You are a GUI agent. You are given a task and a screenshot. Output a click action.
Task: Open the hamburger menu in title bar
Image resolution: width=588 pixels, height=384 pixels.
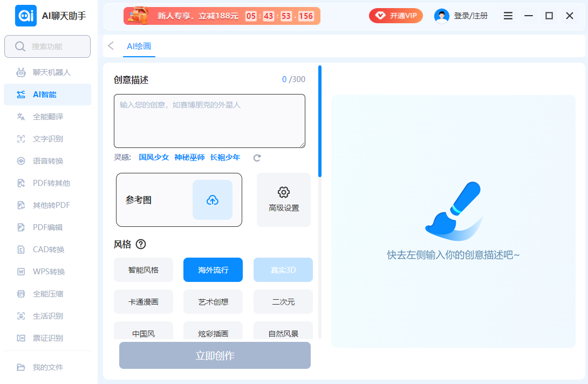[x=508, y=16]
